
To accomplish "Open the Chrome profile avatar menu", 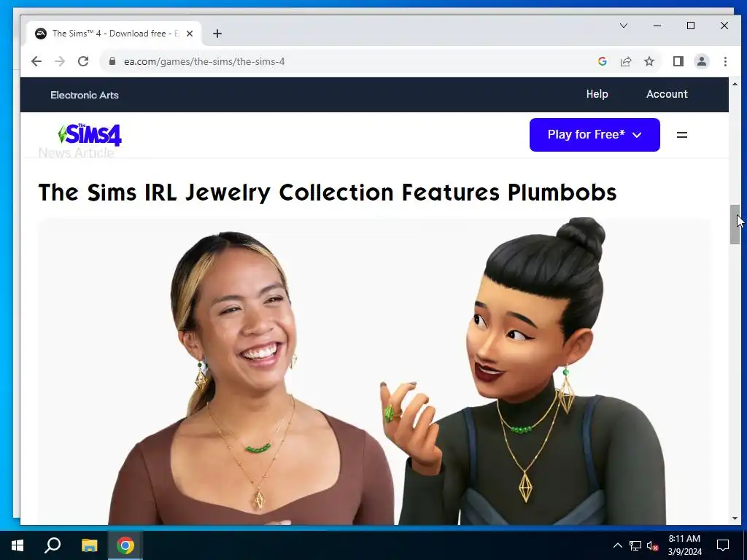I will pyautogui.click(x=702, y=61).
